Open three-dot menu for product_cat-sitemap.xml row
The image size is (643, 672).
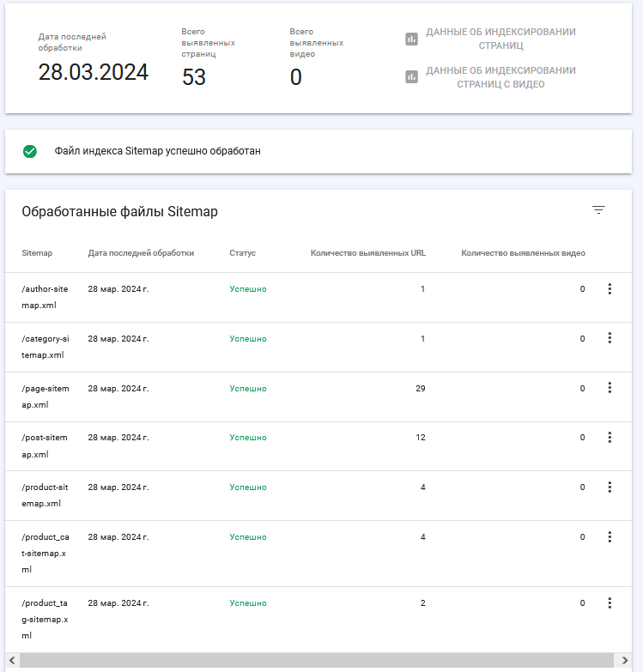610,536
